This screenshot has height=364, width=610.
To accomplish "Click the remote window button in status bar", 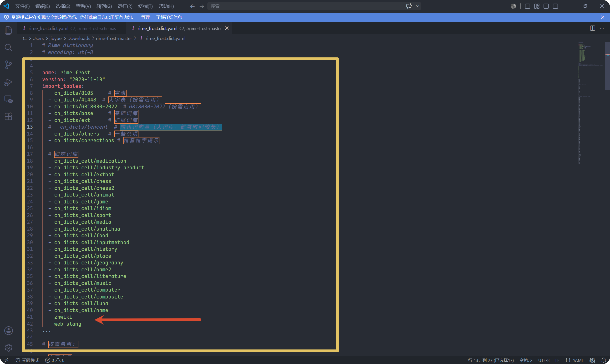I will click(6, 360).
